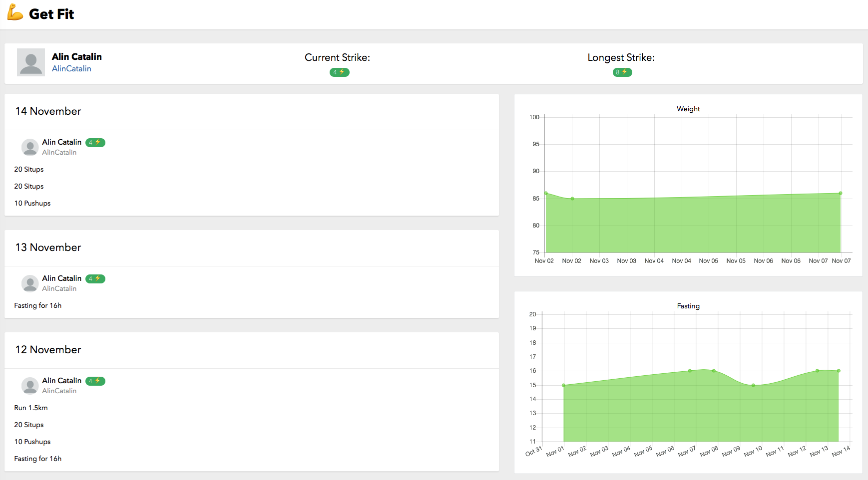Screen dimensions: 868x480
Task: Click the streak badge in 13 November card
Action: (95, 279)
